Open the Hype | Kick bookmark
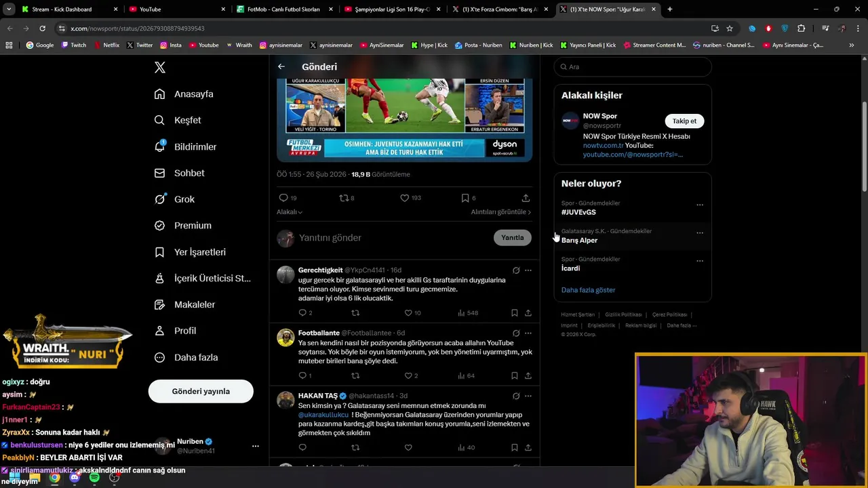868x488 pixels. [429, 45]
